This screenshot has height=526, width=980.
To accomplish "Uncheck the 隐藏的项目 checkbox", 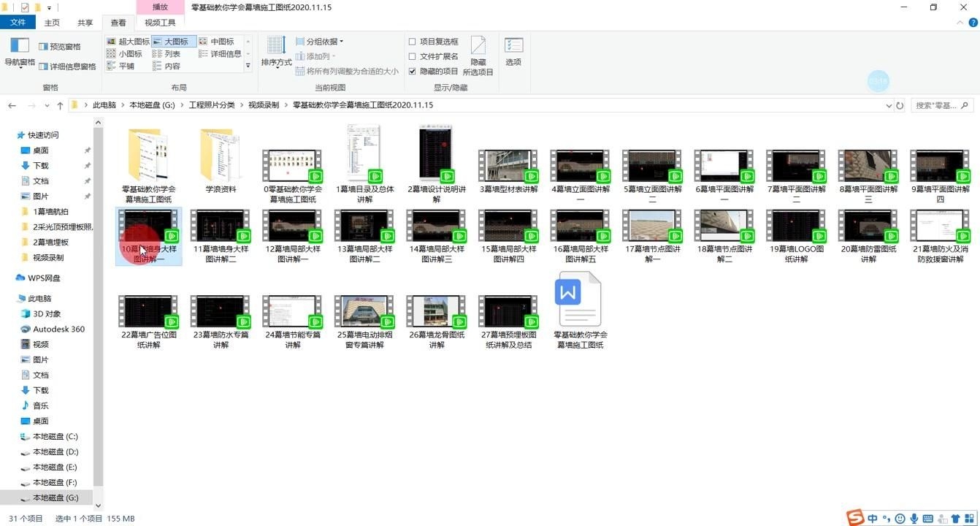I will [413, 71].
